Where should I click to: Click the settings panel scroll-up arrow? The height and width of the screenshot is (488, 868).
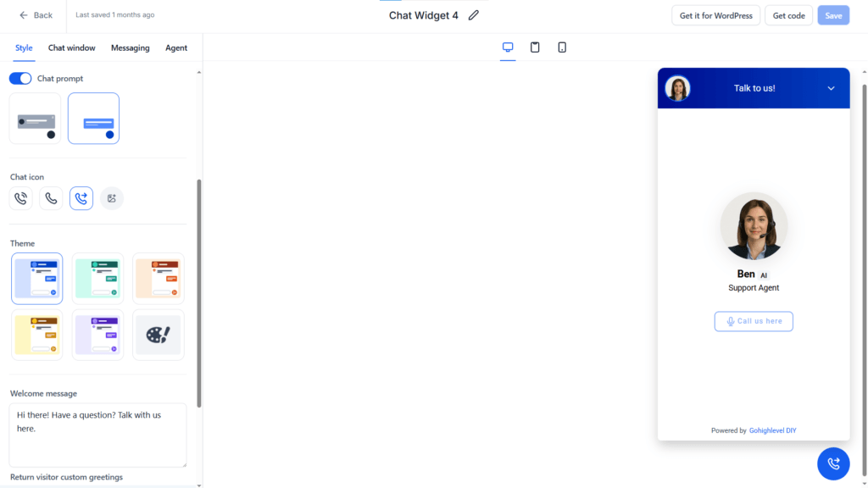(198, 73)
